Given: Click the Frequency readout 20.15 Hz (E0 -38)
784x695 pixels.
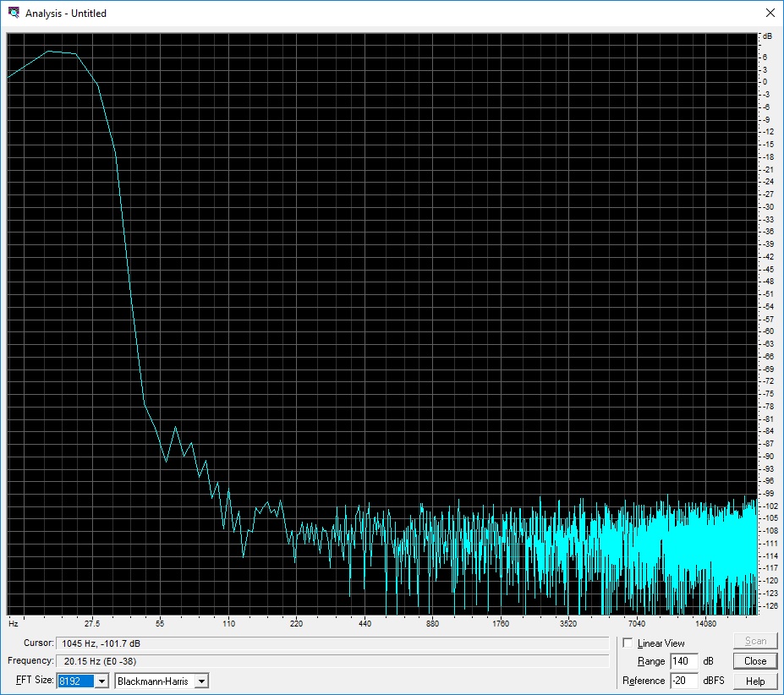Looking at the screenshot, I should click(x=332, y=661).
